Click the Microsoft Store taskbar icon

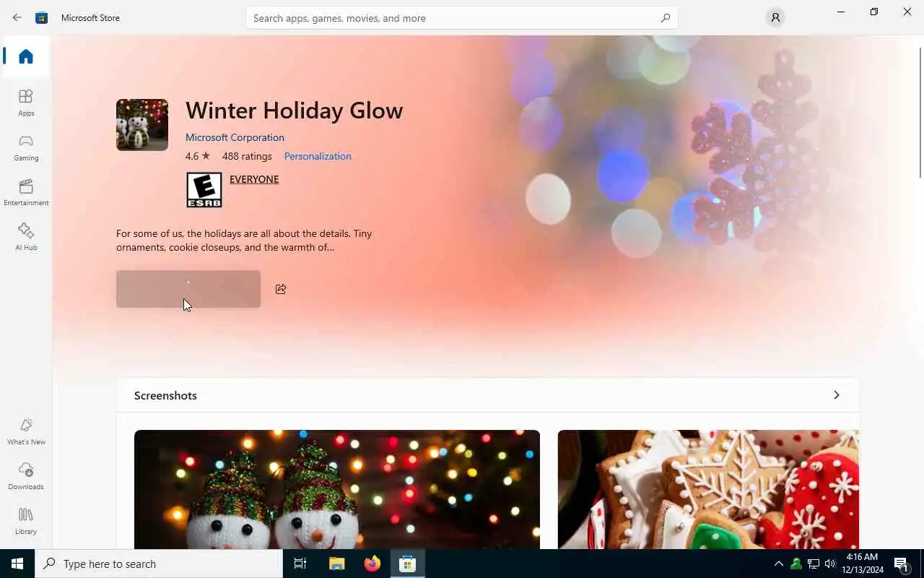coord(408,564)
